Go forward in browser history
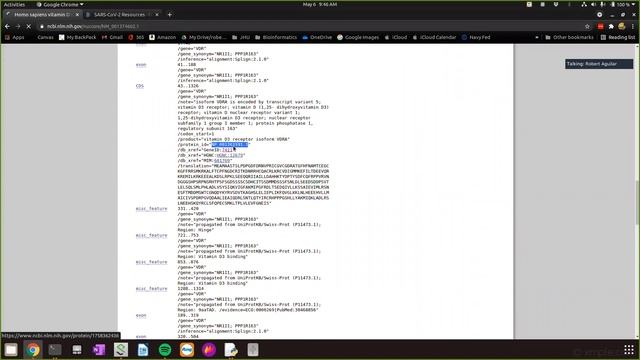The image size is (640, 360). [18, 26]
